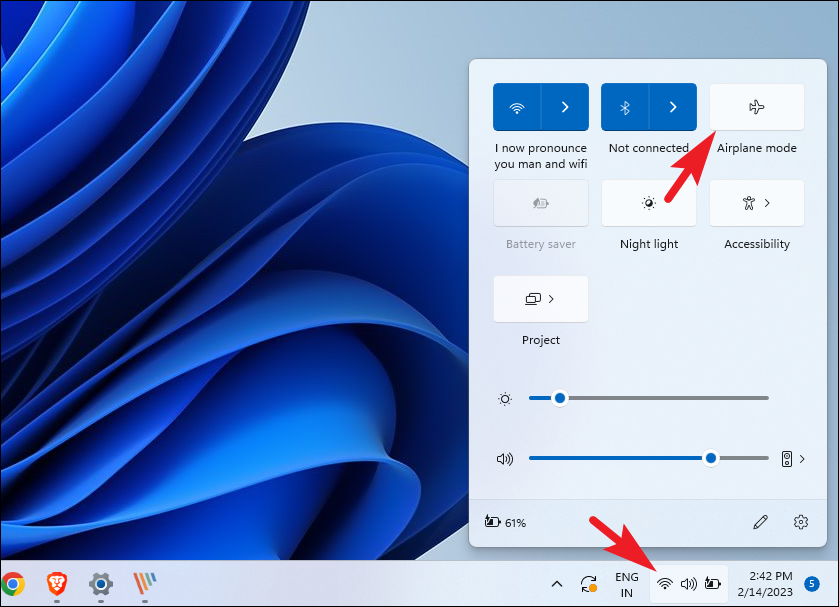Open all settings via the gear icon

pyautogui.click(x=800, y=522)
